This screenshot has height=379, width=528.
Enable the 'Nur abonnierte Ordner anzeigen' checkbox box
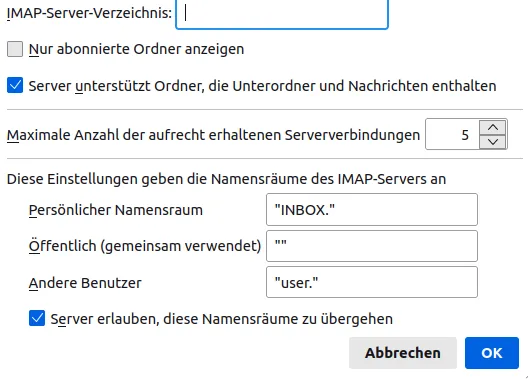pyautogui.click(x=15, y=49)
